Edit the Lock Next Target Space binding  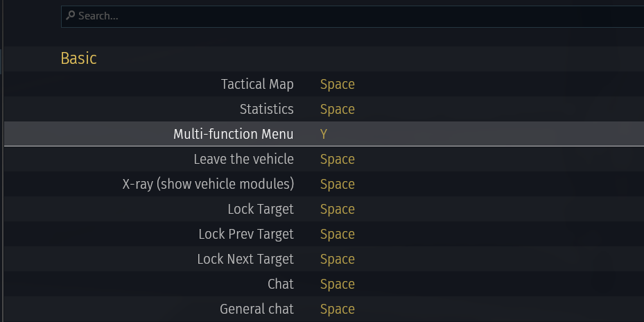click(337, 259)
